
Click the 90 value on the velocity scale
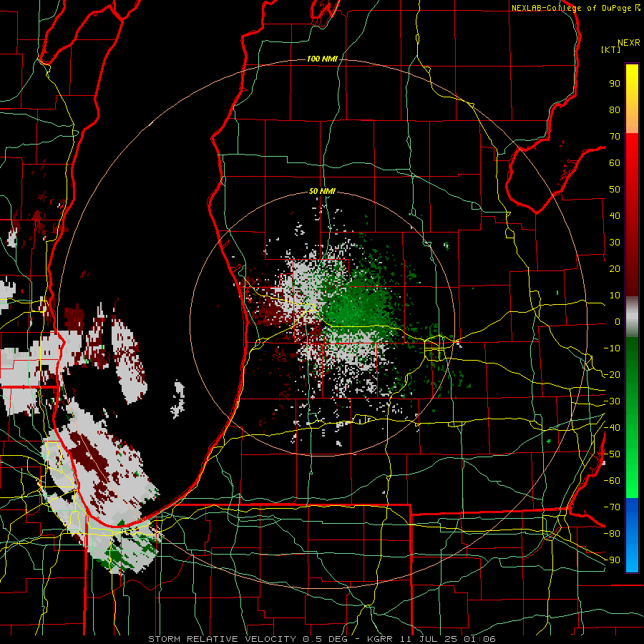tap(615, 84)
